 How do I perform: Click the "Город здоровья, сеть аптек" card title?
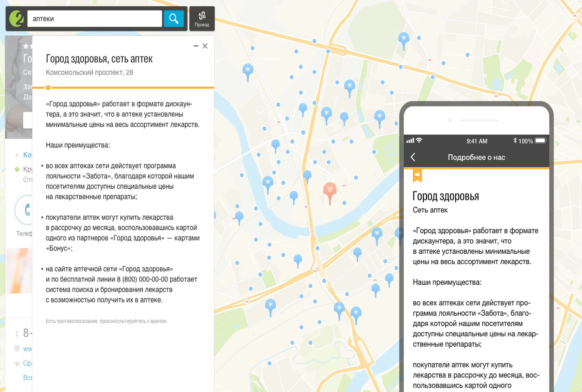coord(99,59)
